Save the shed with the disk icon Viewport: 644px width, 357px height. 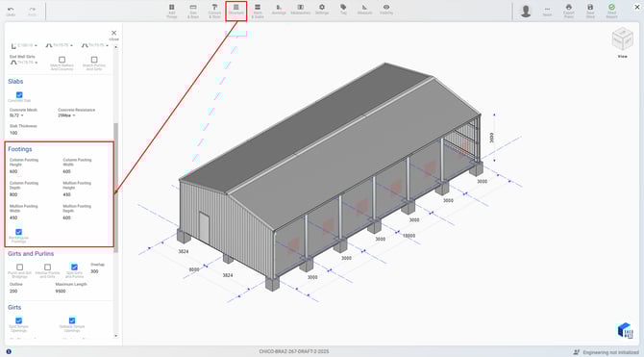click(590, 11)
